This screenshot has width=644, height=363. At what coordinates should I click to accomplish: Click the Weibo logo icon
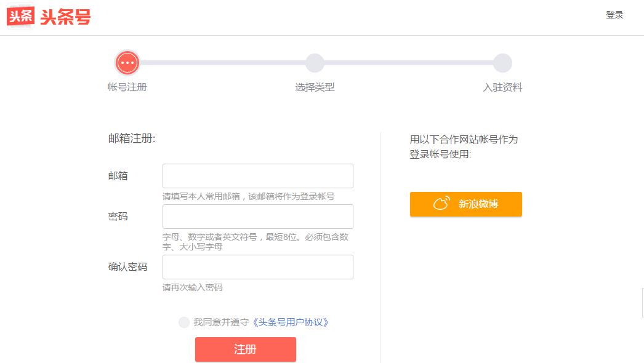441,203
